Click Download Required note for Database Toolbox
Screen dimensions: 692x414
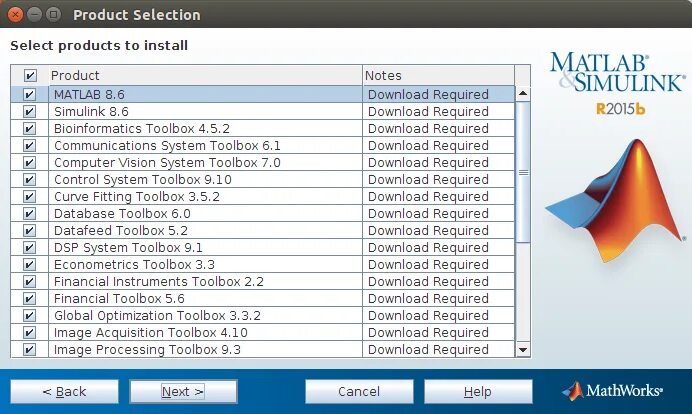tap(428, 213)
